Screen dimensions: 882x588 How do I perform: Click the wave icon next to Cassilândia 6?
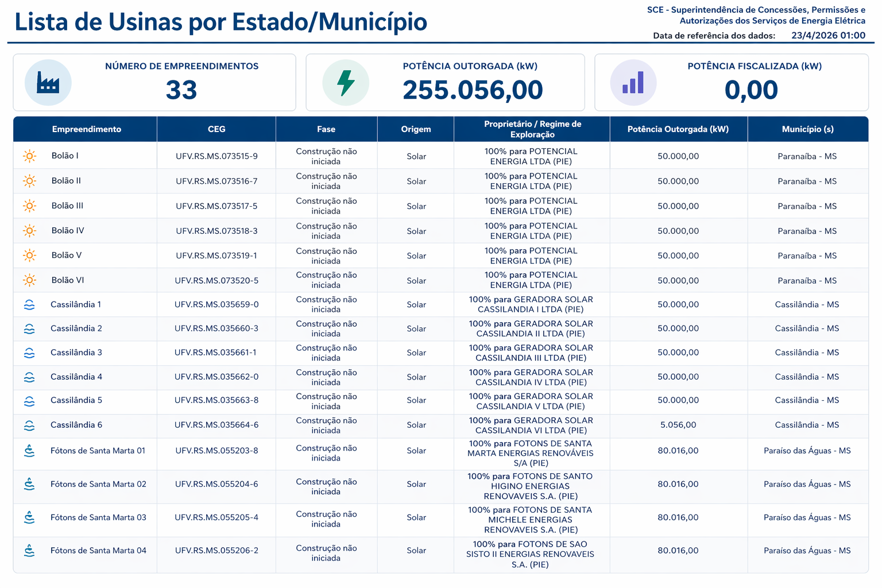click(29, 425)
